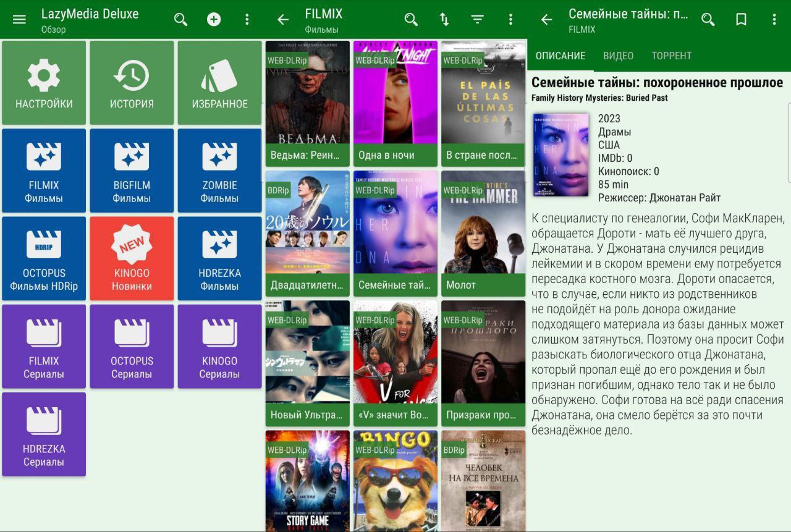Viewport: 791px width, 532px height.
Task: Switch to the ОПИСАНИЕ tab
Action: pyautogui.click(x=560, y=56)
